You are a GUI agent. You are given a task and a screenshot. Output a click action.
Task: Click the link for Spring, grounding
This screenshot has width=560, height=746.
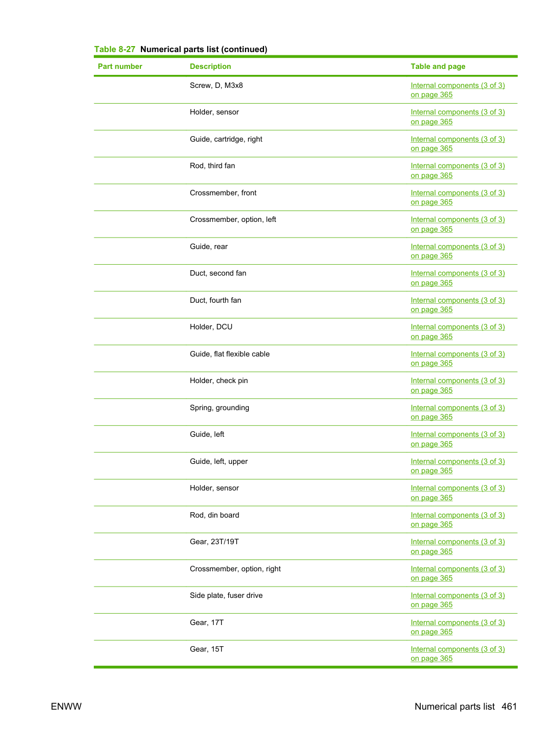[x=458, y=412]
